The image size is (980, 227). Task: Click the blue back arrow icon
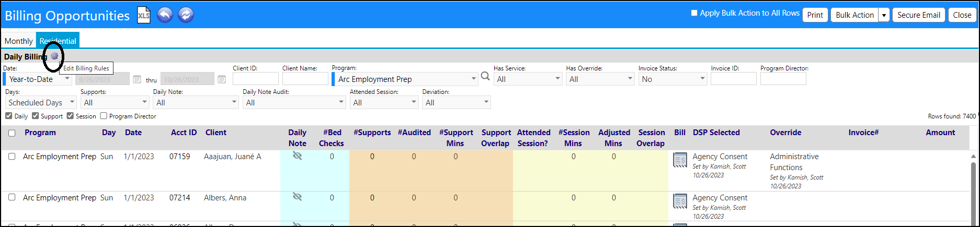click(165, 15)
